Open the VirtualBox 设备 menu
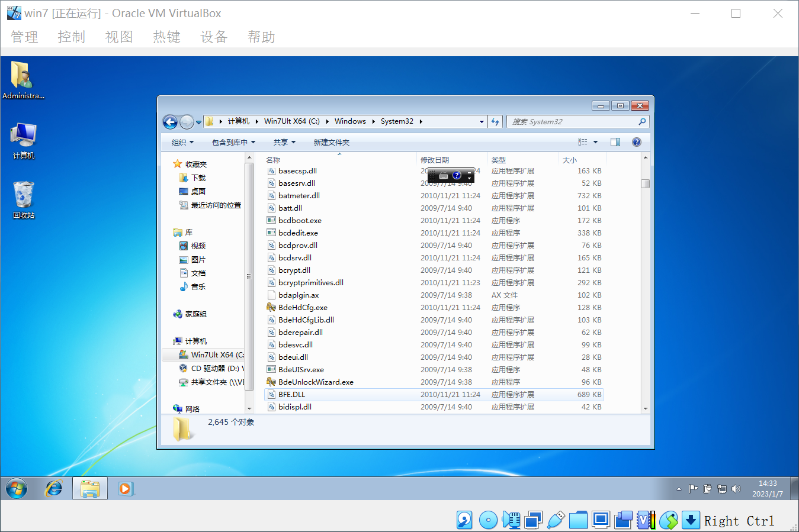The image size is (799, 532). tap(214, 37)
